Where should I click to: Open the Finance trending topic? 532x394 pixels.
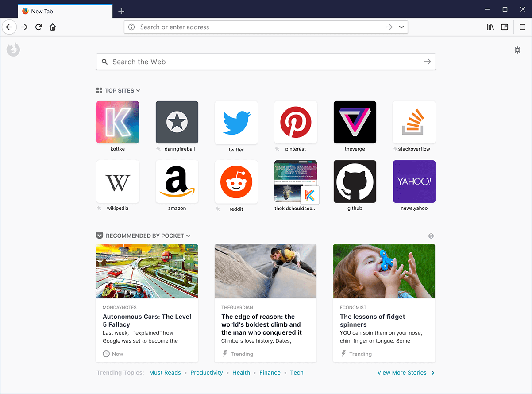click(270, 372)
